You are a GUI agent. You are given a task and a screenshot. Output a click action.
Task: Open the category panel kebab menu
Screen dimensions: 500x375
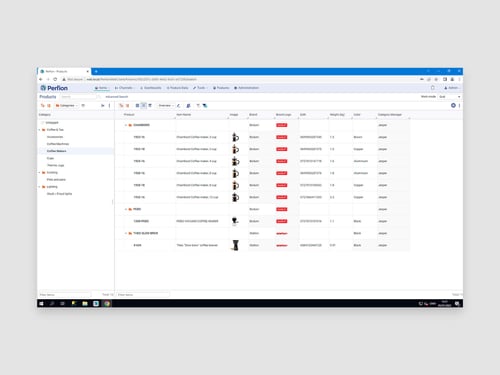pyautogui.click(x=109, y=106)
